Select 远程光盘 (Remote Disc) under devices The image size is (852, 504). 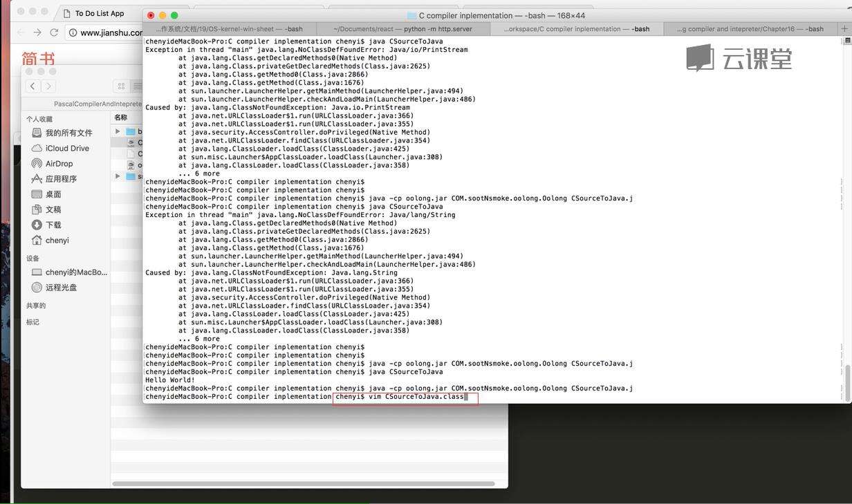[x=61, y=288]
